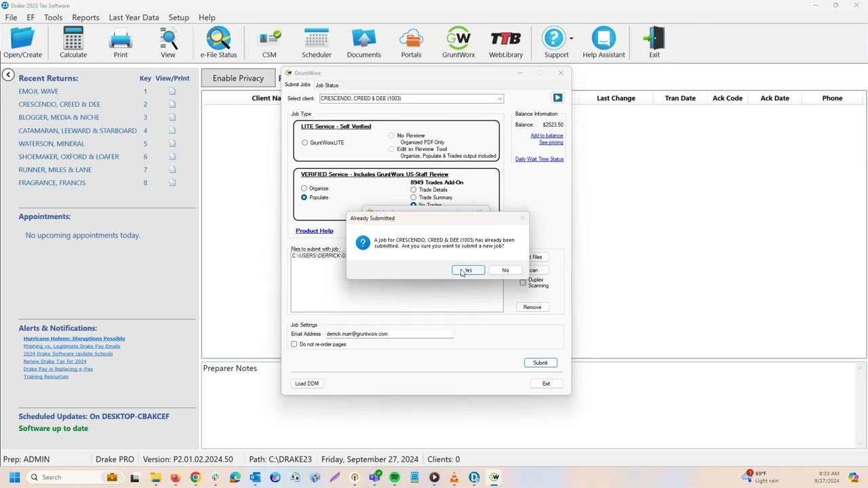Click Yes in Already Submitted dialog
The image size is (868, 488).
(x=469, y=270)
